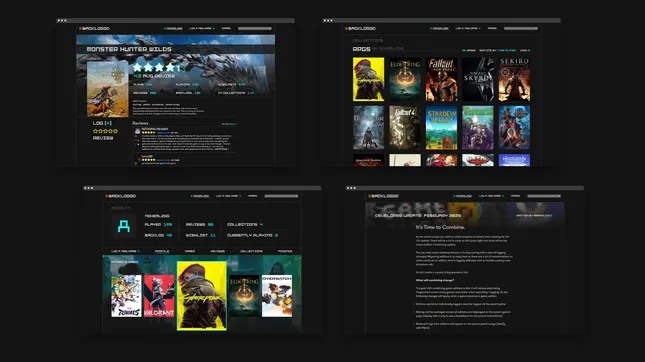Click Played count link in profile stats

coord(158,225)
